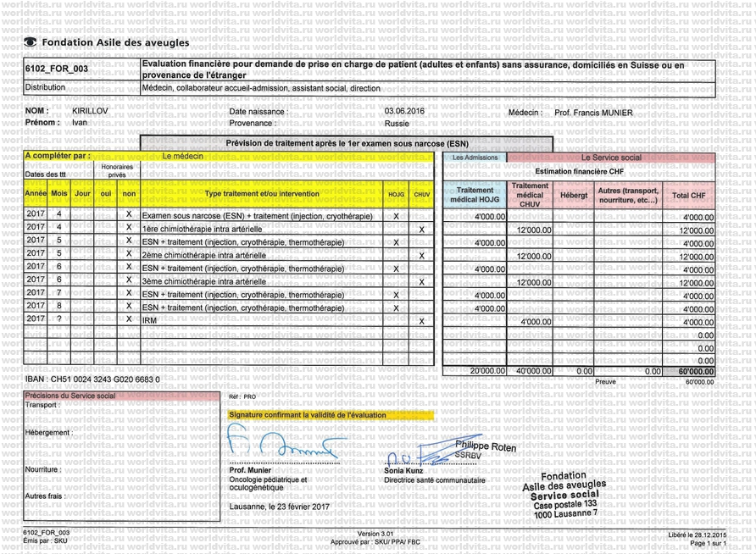Click the bold grand total 60'000.00
The height and width of the screenshot is (554, 756).
[x=696, y=371]
